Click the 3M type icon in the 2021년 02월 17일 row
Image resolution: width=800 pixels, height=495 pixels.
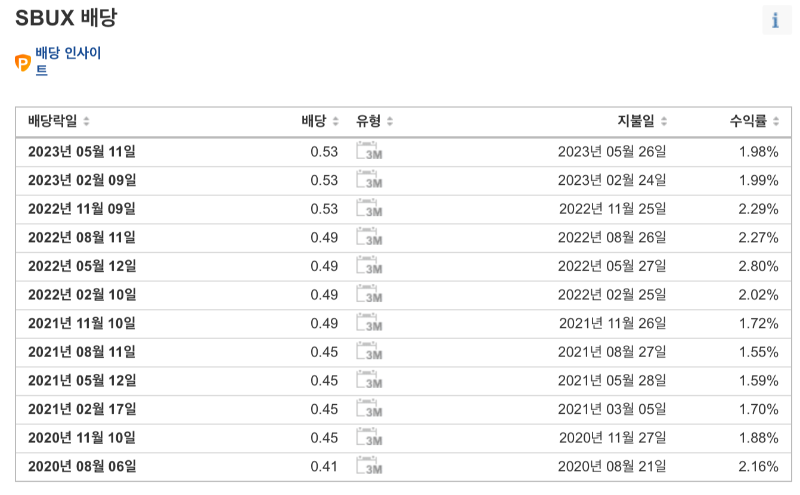369,408
